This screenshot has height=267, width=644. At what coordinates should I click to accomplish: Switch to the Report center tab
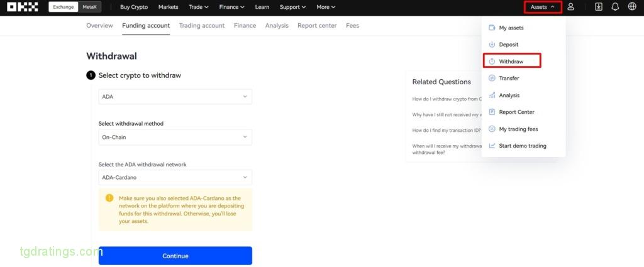tap(317, 25)
